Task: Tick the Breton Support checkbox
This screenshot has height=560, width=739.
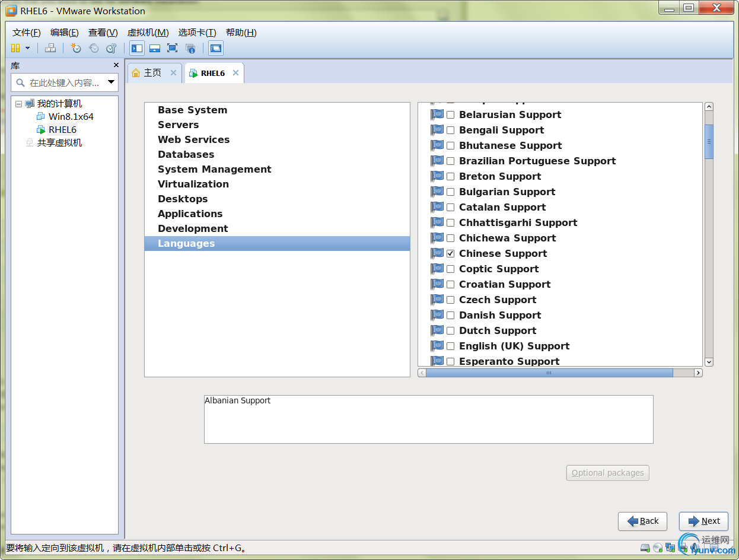Action: click(451, 176)
